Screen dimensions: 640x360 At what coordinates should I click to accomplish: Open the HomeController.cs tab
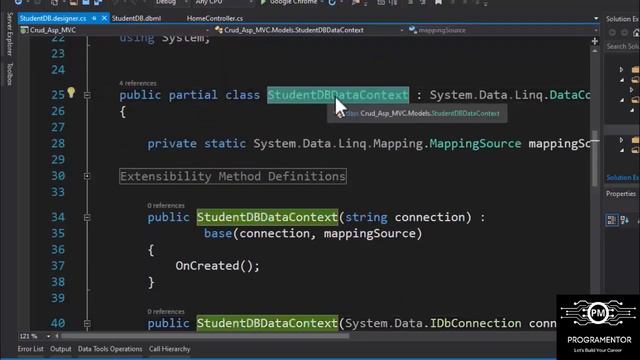pyautogui.click(x=215, y=18)
